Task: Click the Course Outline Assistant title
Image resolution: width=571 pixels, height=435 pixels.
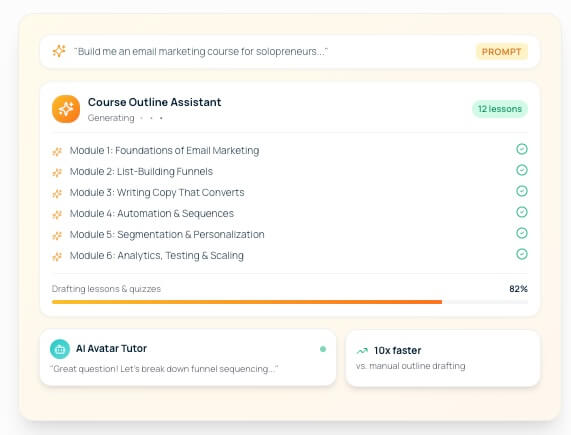Action: click(x=154, y=102)
